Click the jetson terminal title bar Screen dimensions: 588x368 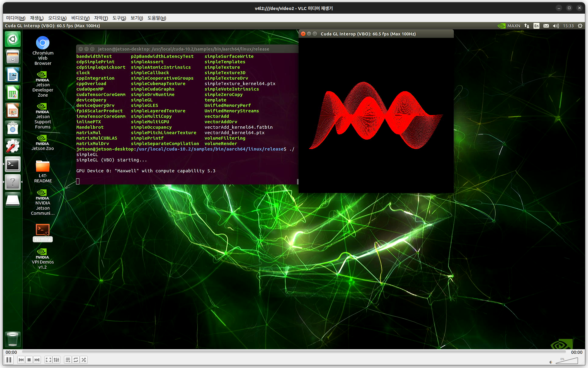187,49
